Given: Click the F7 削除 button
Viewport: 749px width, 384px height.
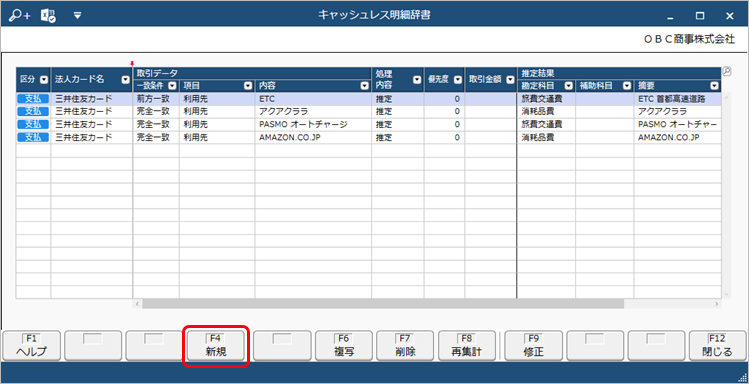Looking at the screenshot, I should 405,346.
